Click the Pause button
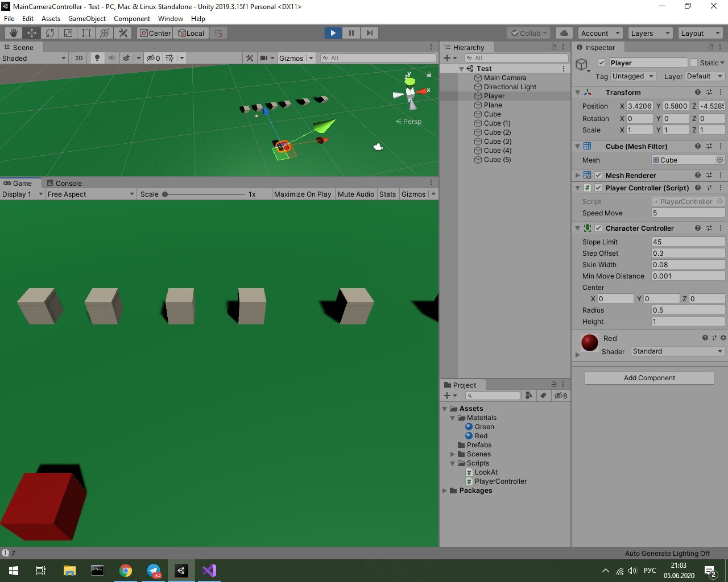 pos(351,33)
